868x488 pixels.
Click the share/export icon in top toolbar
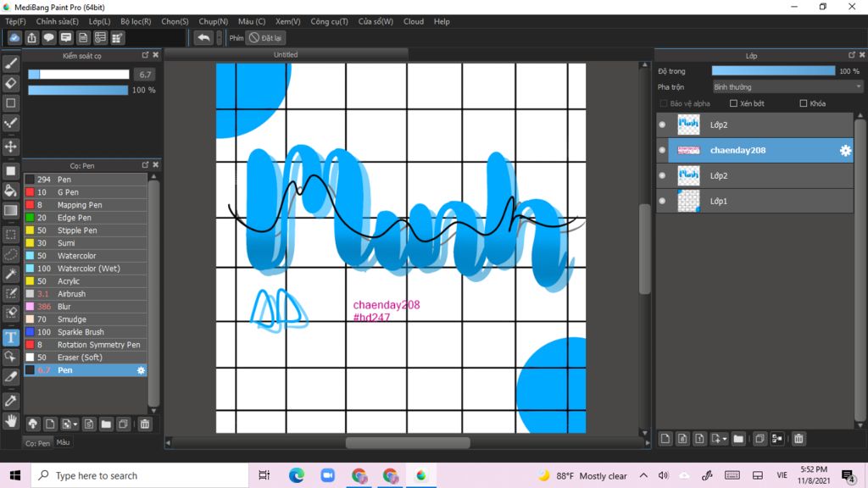click(31, 37)
